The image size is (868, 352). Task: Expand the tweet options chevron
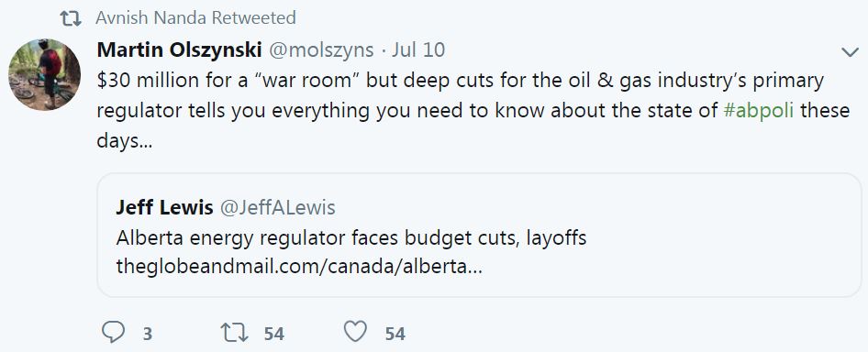coord(849,52)
